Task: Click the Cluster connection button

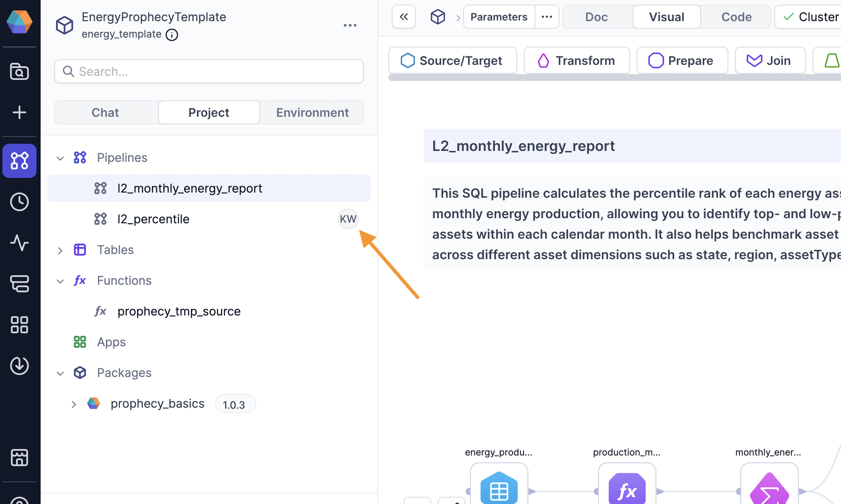Action: 808,17
